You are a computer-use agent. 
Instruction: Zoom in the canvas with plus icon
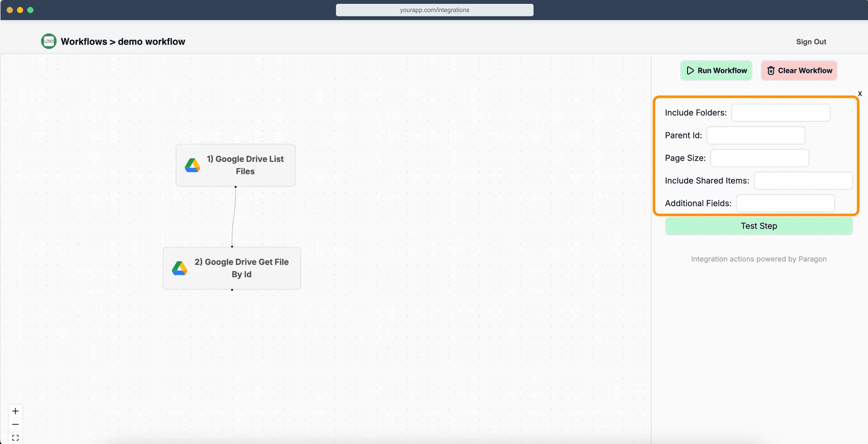click(15, 411)
